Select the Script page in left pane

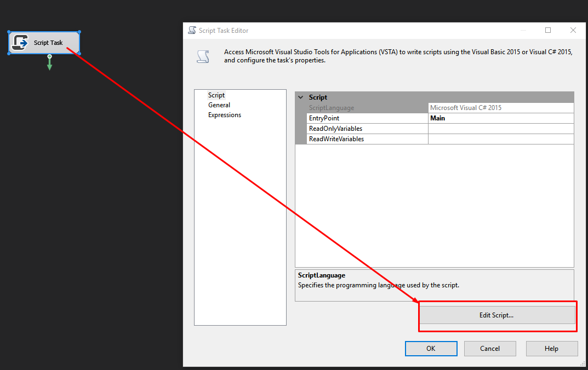pos(216,95)
